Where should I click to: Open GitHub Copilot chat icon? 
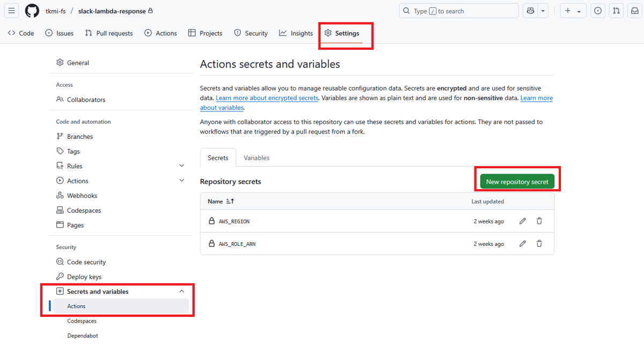(x=530, y=10)
